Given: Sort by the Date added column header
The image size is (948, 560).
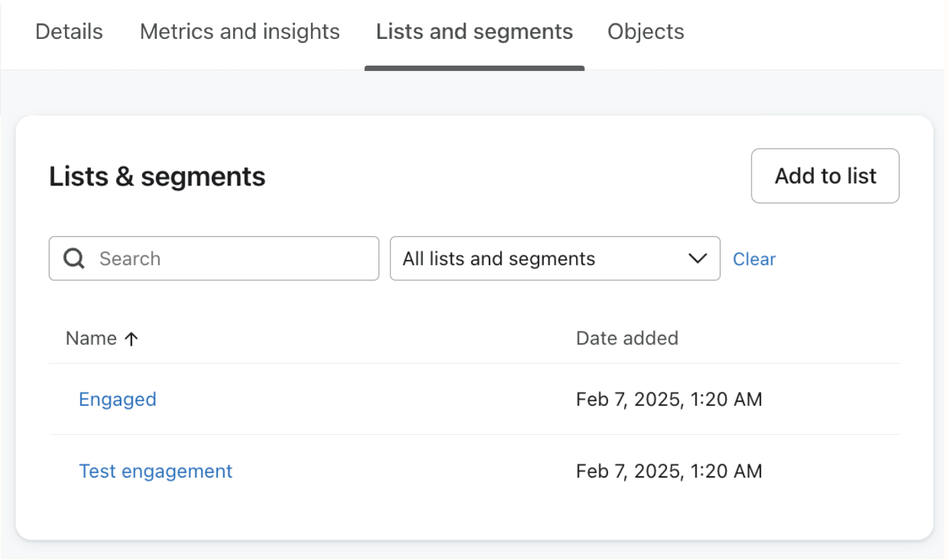Looking at the screenshot, I should point(627,338).
